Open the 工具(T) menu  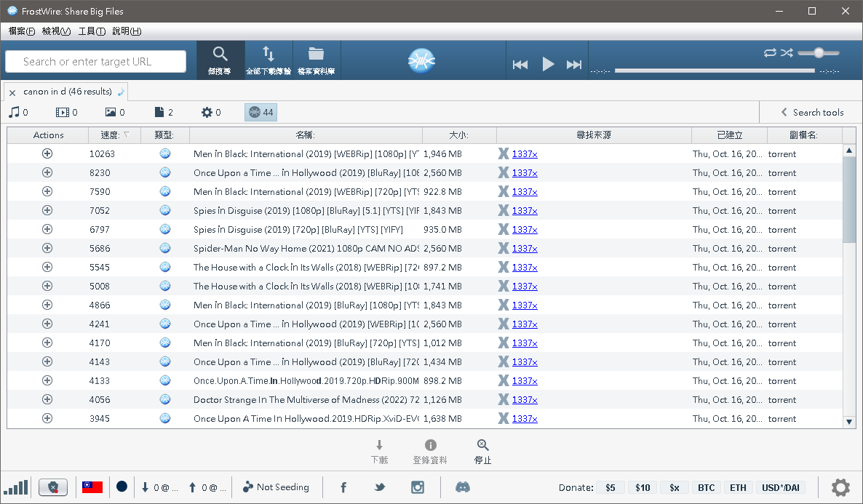92,31
